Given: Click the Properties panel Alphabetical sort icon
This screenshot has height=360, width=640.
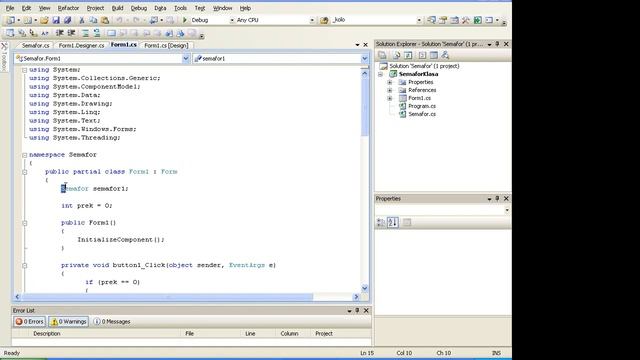Looking at the screenshot, I should (393, 222).
